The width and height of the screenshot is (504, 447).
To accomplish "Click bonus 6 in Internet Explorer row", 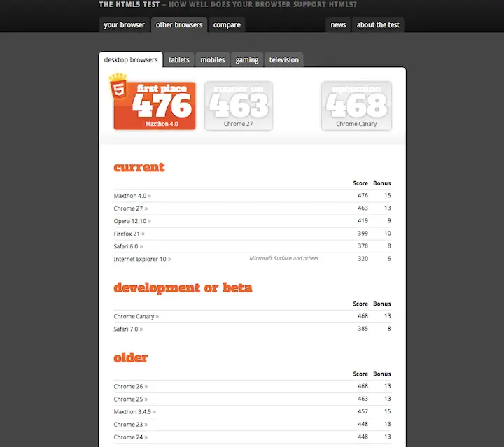I will click(x=389, y=259).
